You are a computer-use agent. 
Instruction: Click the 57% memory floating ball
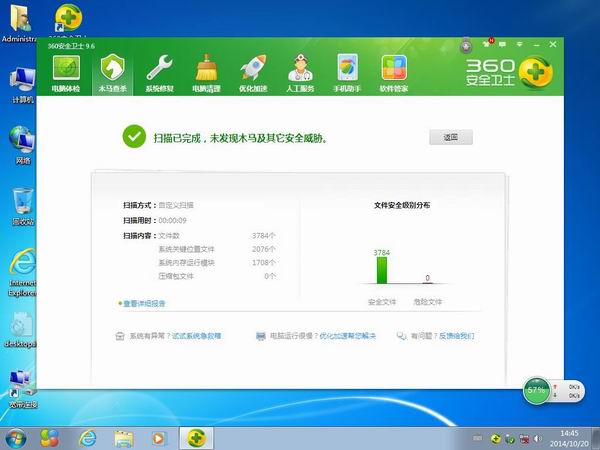(x=536, y=391)
